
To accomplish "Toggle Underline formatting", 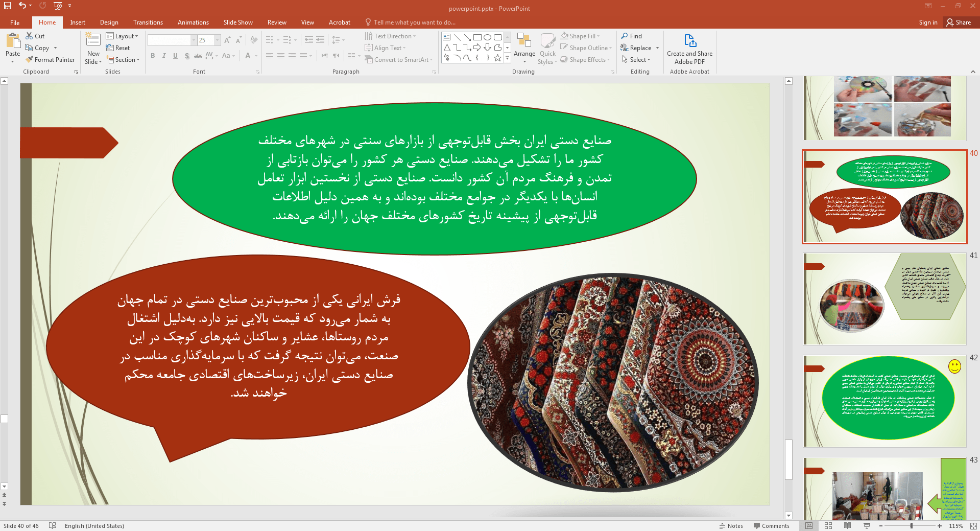I will [x=175, y=56].
